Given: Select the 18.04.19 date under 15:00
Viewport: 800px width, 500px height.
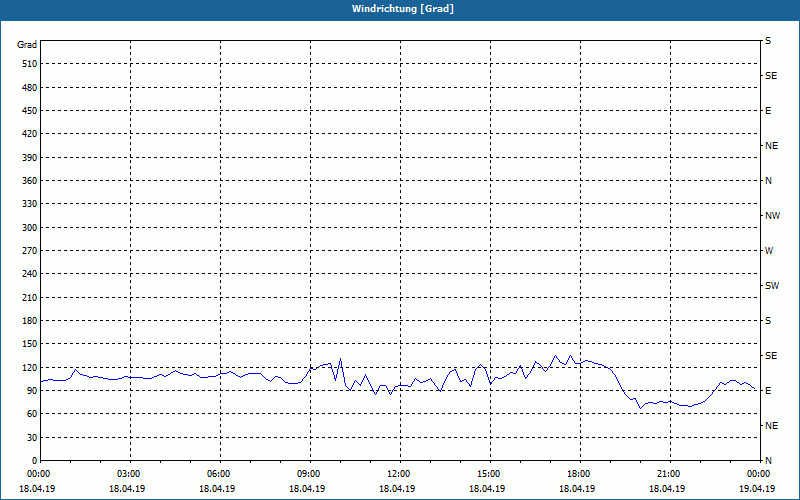Looking at the screenshot, I should (487, 489).
